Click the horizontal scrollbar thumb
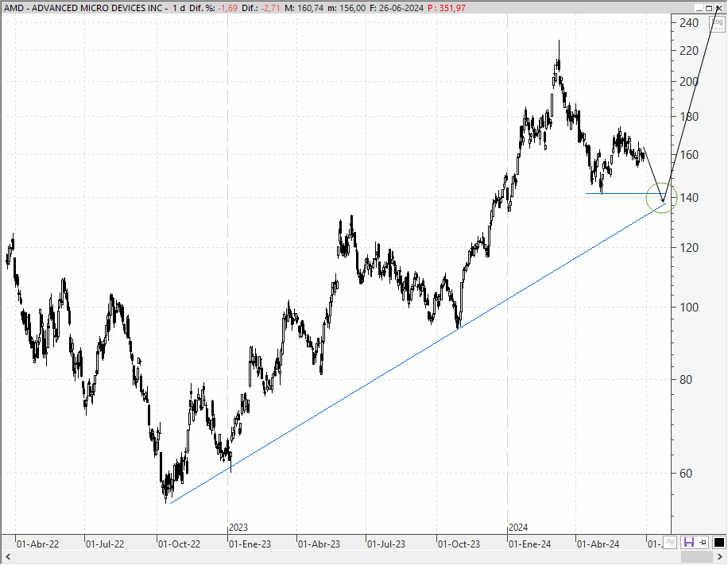 tap(696, 556)
